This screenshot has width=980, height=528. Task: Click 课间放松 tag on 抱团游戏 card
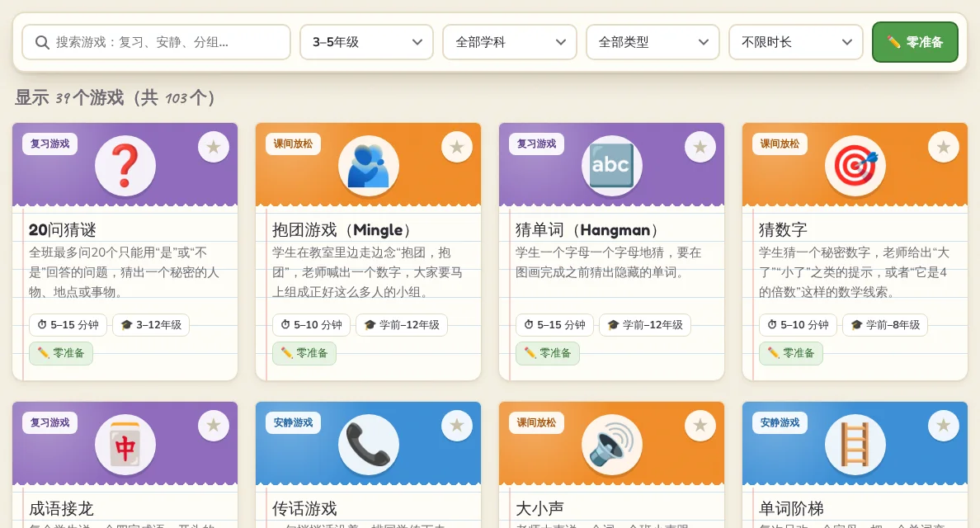click(x=293, y=144)
